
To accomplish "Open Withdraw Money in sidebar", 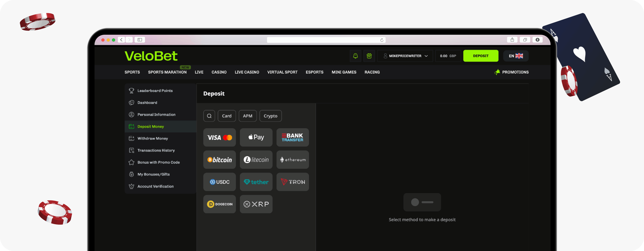I will [x=160, y=138].
